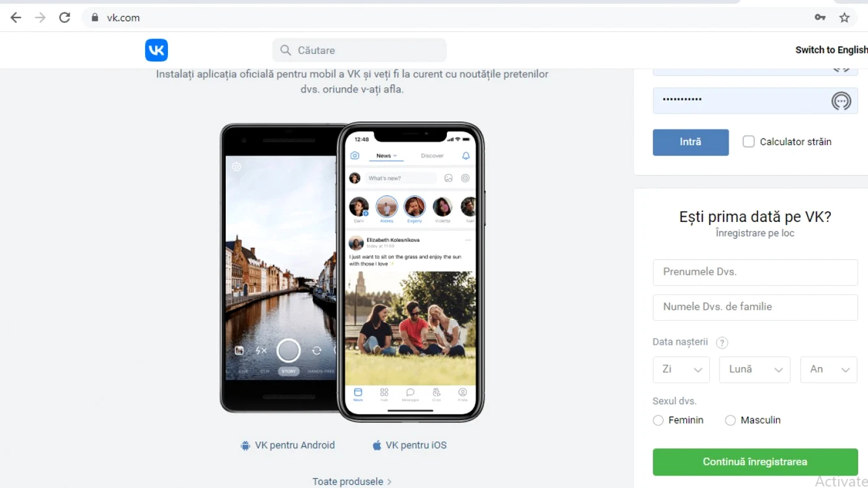The height and width of the screenshot is (488, 868).
Task: Tick the Calculator străin checkbox
Action: (749, 141)
